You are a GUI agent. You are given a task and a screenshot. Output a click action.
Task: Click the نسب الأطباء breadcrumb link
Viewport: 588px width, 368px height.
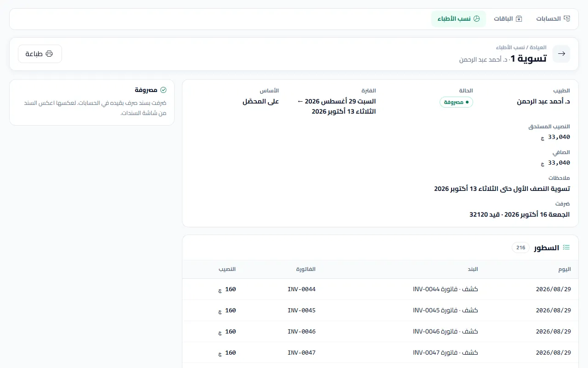[x=511, y=47]
